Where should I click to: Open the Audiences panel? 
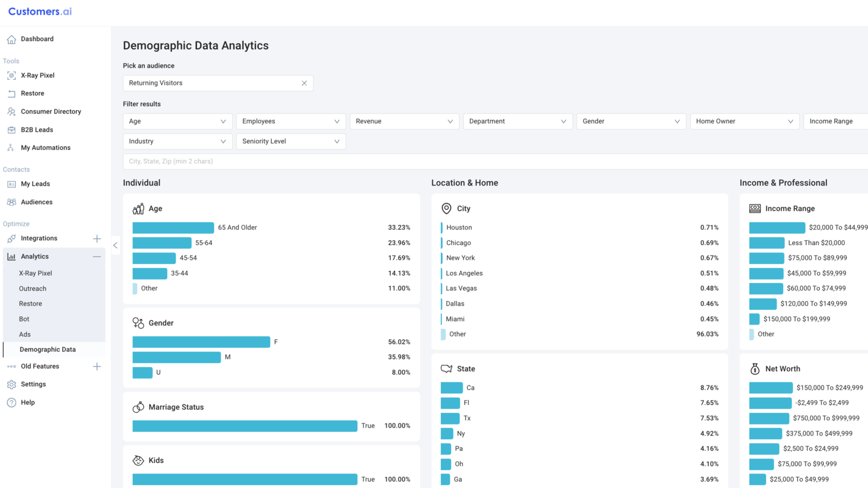tap(38, 201)
